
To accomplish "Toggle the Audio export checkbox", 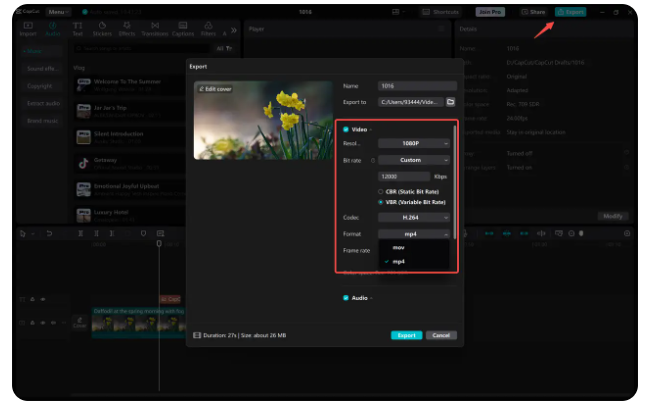I will pos(346,297).
